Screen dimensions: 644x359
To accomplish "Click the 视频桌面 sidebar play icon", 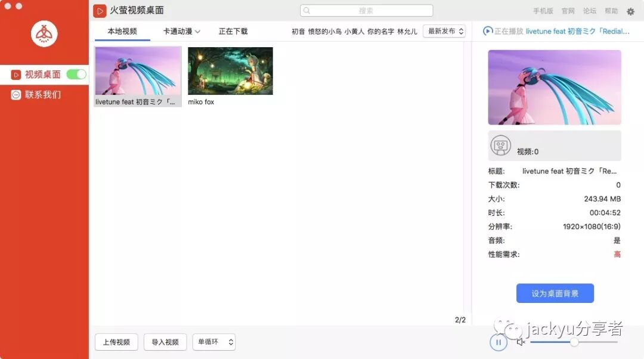I will point(16,75).
